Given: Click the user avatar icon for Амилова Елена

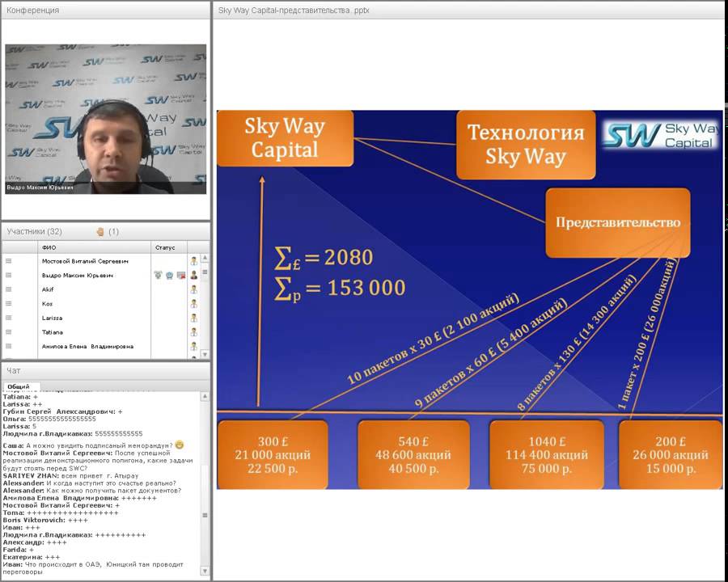Looking at the screenshot, I should [x=193, y=346].
